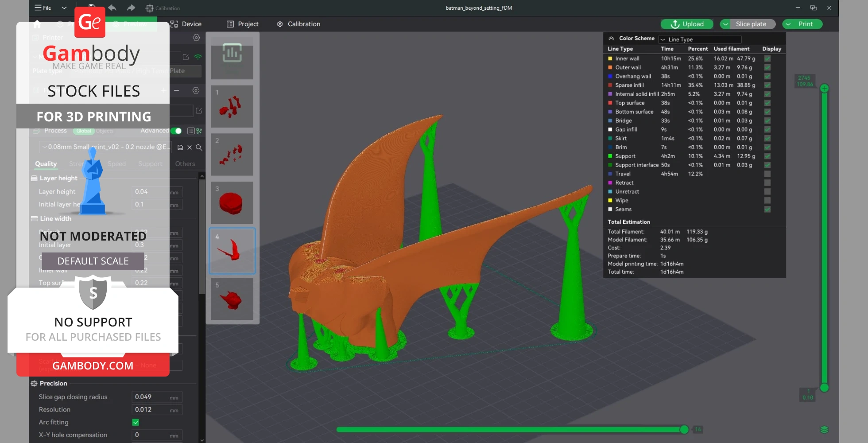Hide Support lines via Display checkbox
Viewport: 868px width, 443px height.
pyautogui.click(x=767, y=156)
